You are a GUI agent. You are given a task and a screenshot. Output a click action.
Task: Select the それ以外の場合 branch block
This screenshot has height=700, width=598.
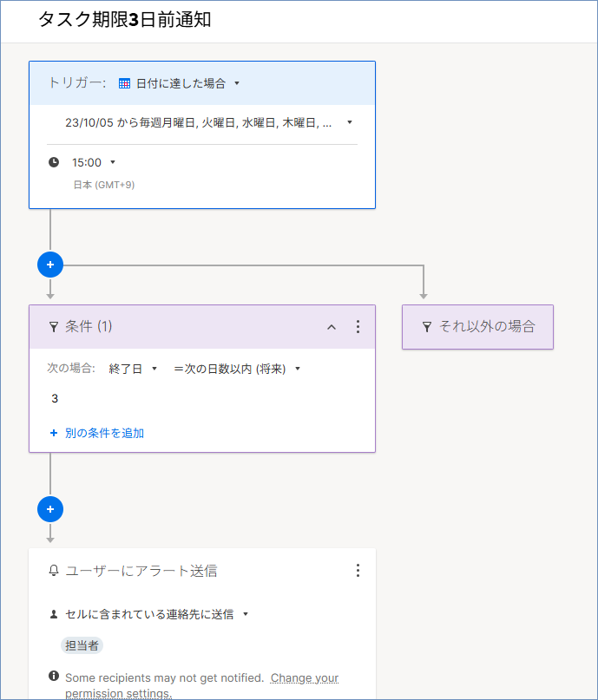tap(477, 327)
